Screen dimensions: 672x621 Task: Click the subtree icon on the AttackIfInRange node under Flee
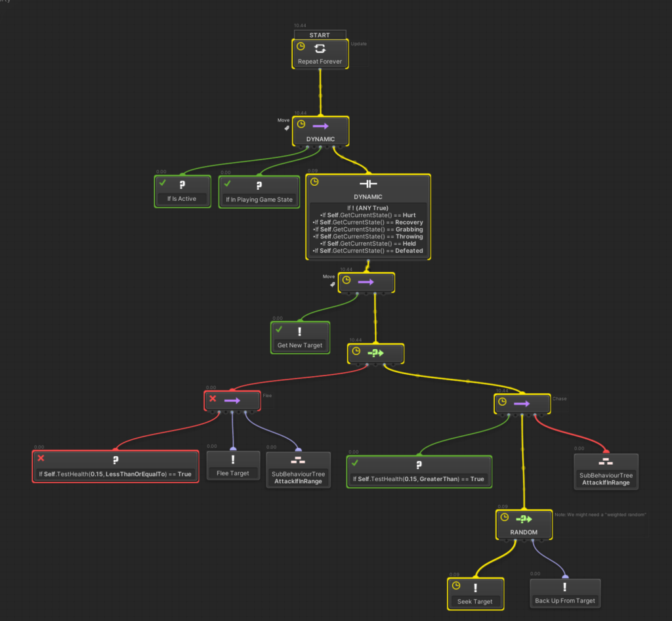coord(298,460)
